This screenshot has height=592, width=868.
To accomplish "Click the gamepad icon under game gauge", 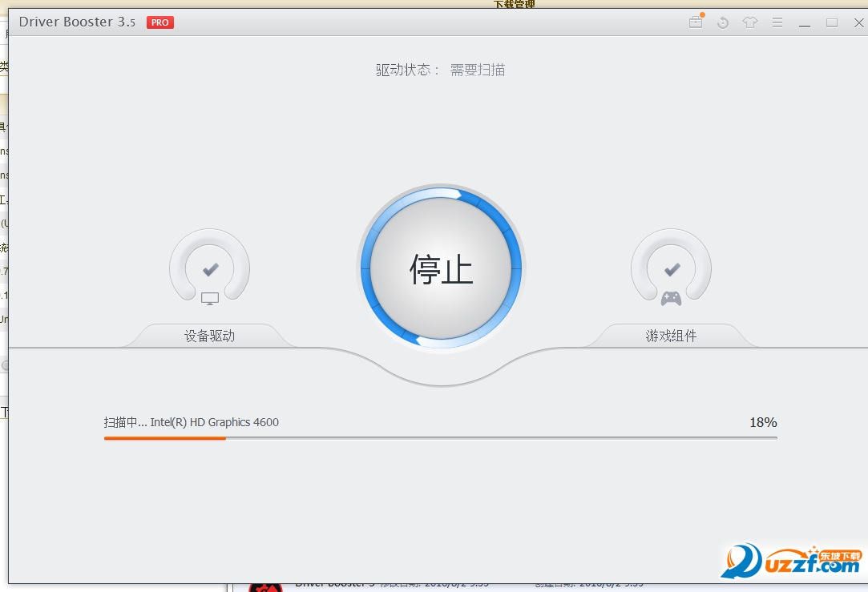I will pos(671,299).
